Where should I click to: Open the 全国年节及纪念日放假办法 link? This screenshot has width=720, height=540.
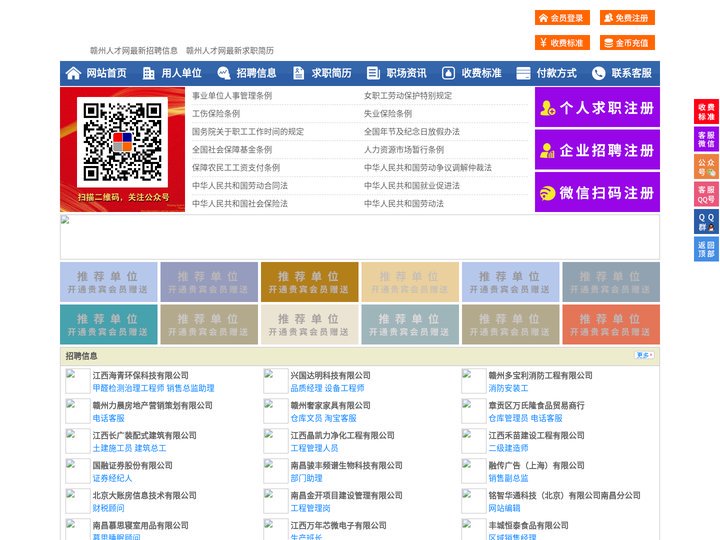(x=412, y=131)
